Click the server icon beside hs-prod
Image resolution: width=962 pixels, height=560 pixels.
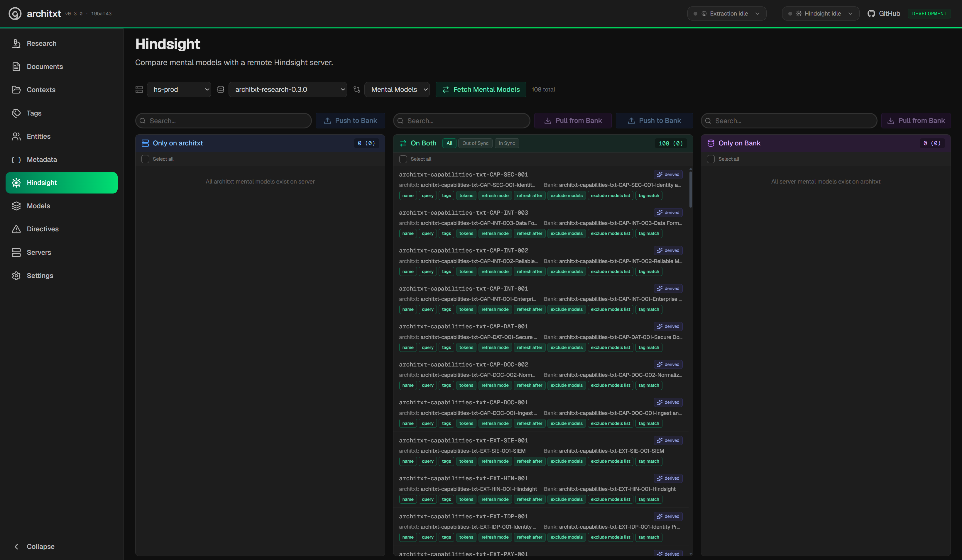point(139,90)
